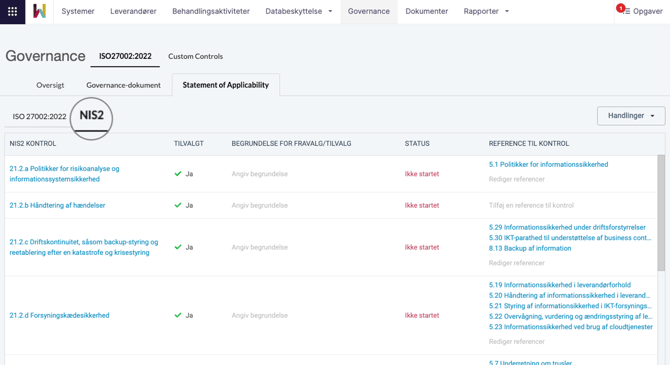
Task: Open 21.2.a Politikker for risikoanalyse control
Action: (x=64, y=174)
